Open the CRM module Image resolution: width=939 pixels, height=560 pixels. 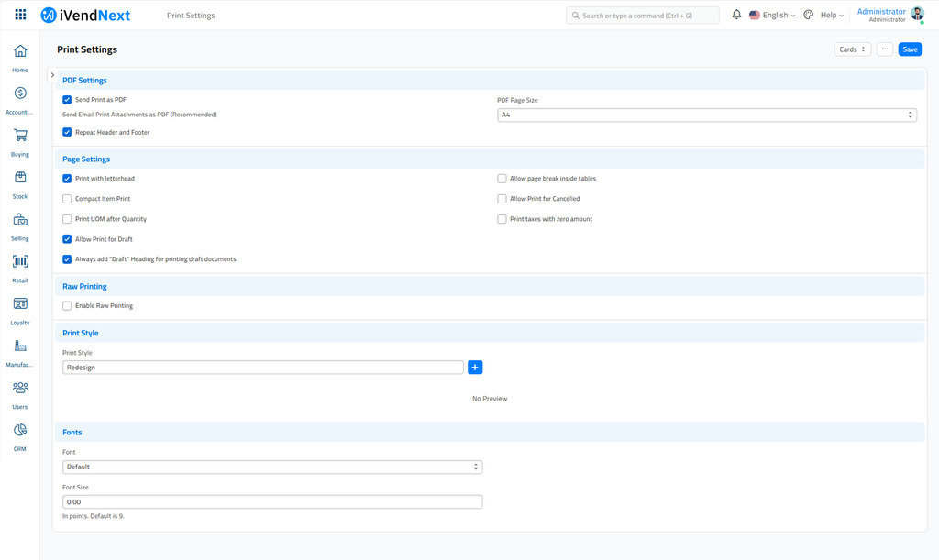click(x=19, y=431)
